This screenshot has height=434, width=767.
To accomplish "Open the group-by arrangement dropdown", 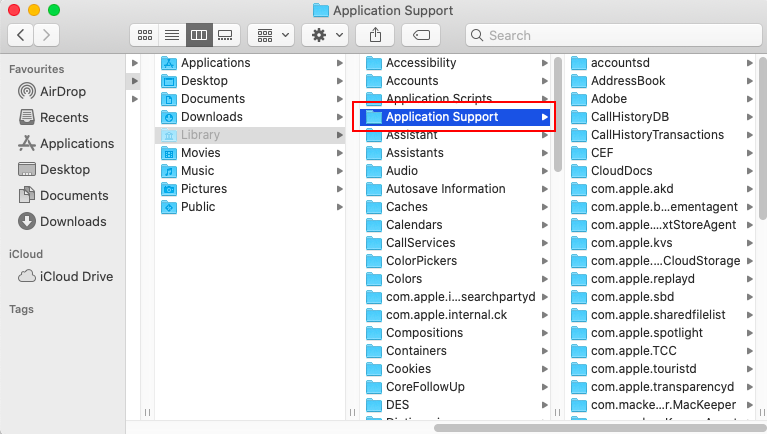I will click(x=271, y=35).
